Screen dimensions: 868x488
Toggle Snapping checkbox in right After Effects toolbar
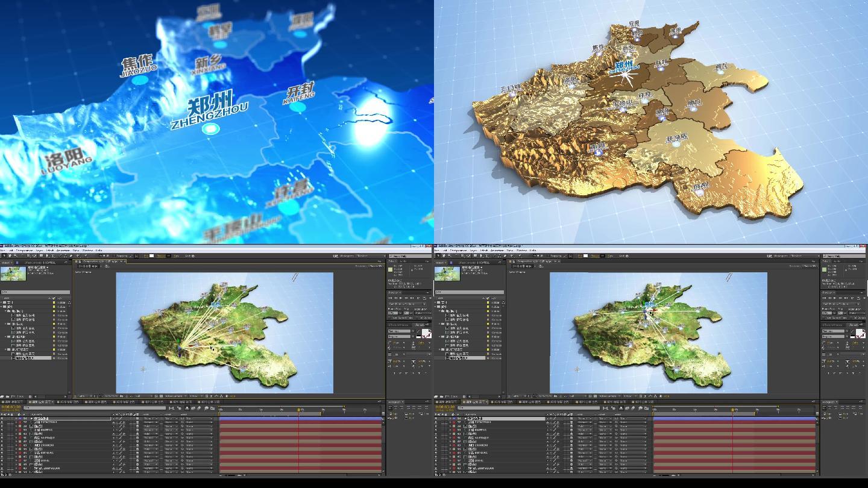[548, 255]
